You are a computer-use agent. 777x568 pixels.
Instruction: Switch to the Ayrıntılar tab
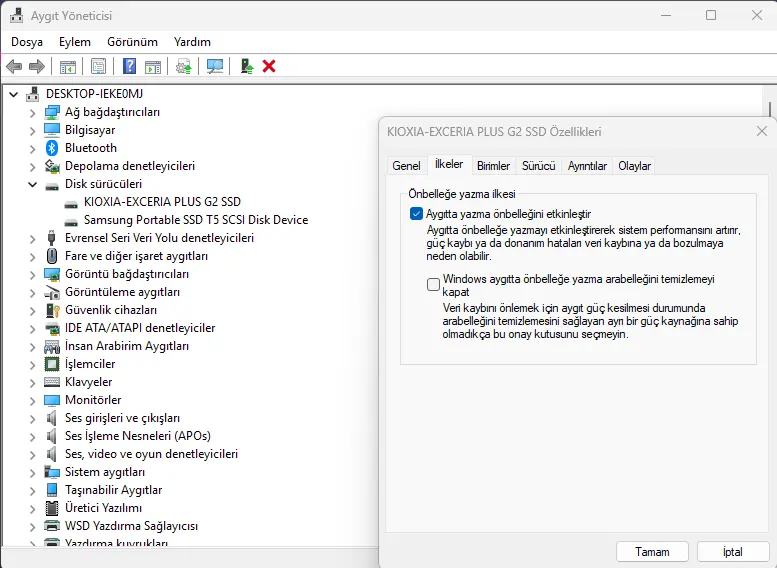(x=587, y=166)
